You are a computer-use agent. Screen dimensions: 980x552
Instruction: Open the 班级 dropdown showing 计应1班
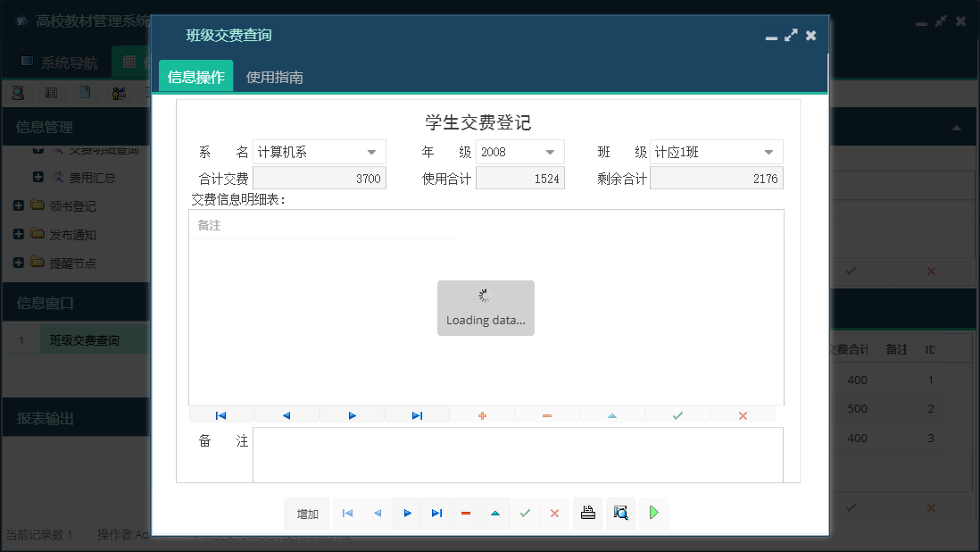(771, 151)
